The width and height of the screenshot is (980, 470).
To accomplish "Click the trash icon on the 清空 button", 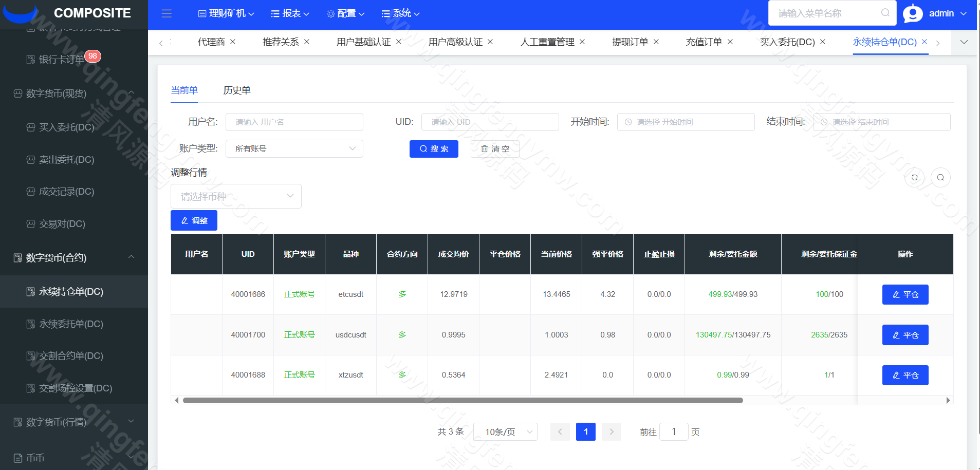I will (485, 149).
